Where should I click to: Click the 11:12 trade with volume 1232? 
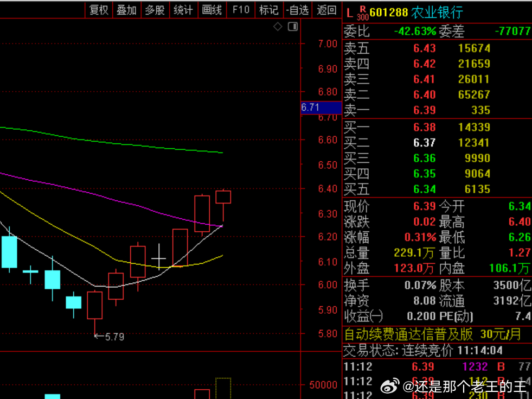(437, 367)
